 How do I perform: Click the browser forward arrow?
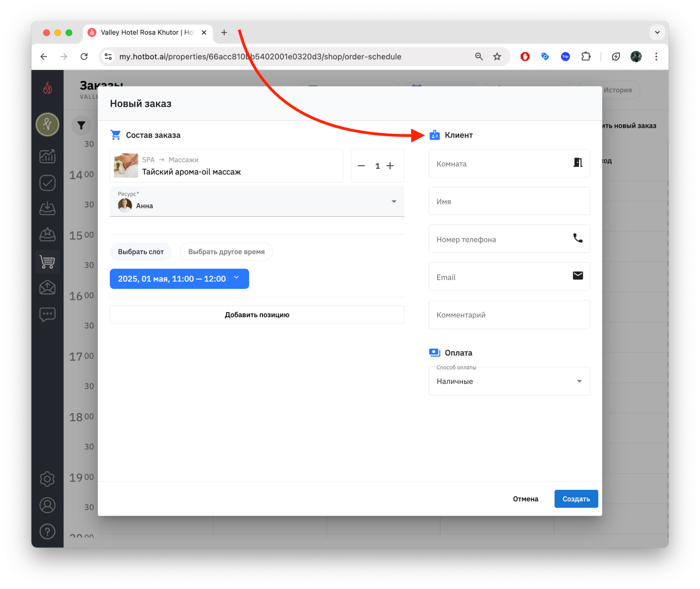[64, 56]
